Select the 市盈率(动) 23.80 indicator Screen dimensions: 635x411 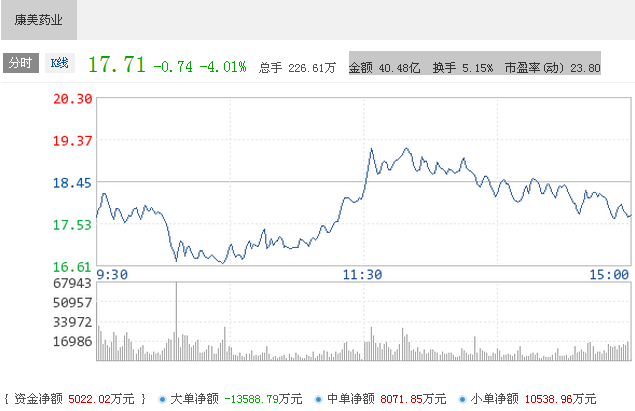(552, 68)
